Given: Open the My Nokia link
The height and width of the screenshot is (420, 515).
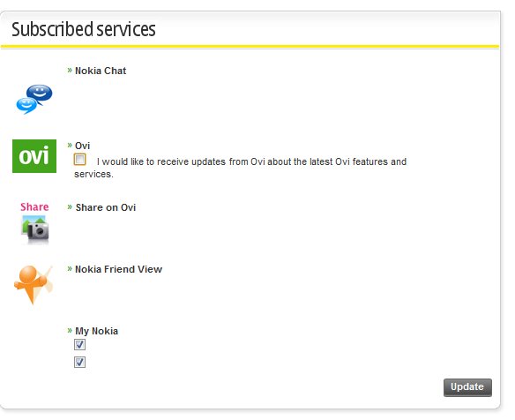Looking at the screenshot, I should click(97, 331).
